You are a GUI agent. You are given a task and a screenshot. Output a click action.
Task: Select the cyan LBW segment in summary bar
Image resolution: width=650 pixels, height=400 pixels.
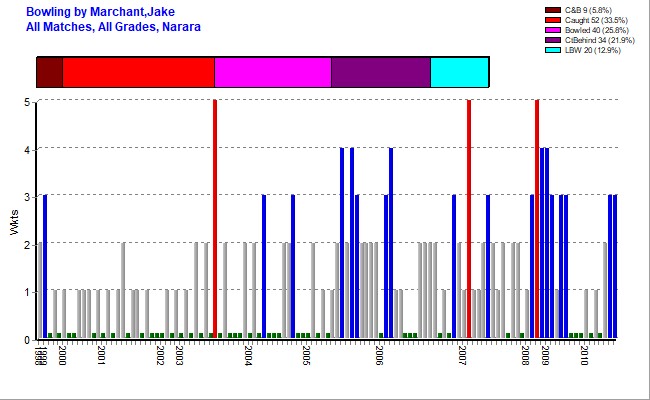tap(459, 73)
